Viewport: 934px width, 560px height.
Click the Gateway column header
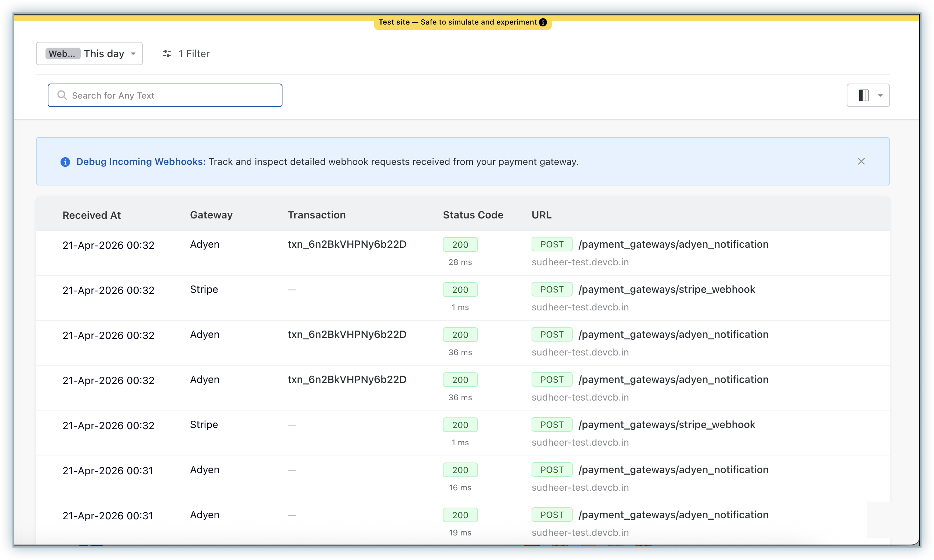211,215
